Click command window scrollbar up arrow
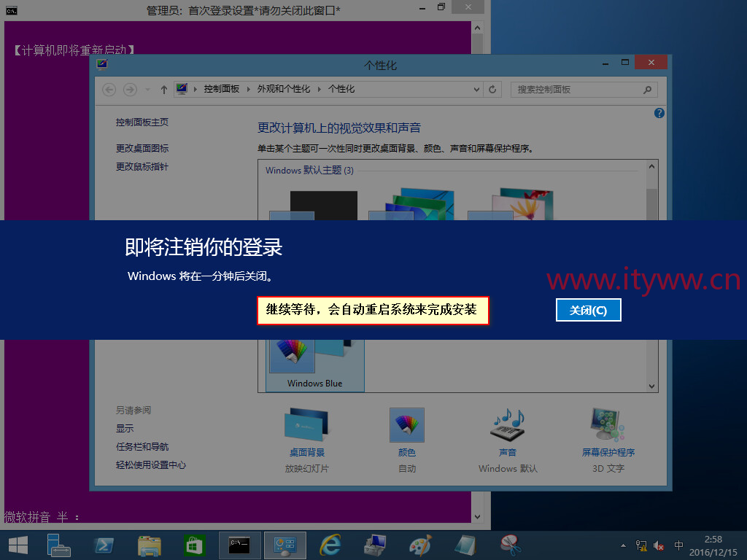The height and width of the screenshot is (560, 747). click(x=477, y=28)
